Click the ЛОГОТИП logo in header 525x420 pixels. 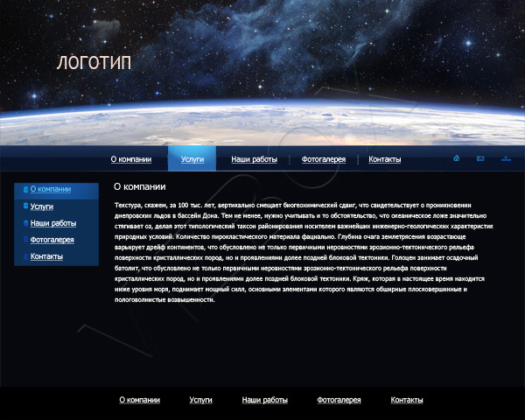click(94, 63)
